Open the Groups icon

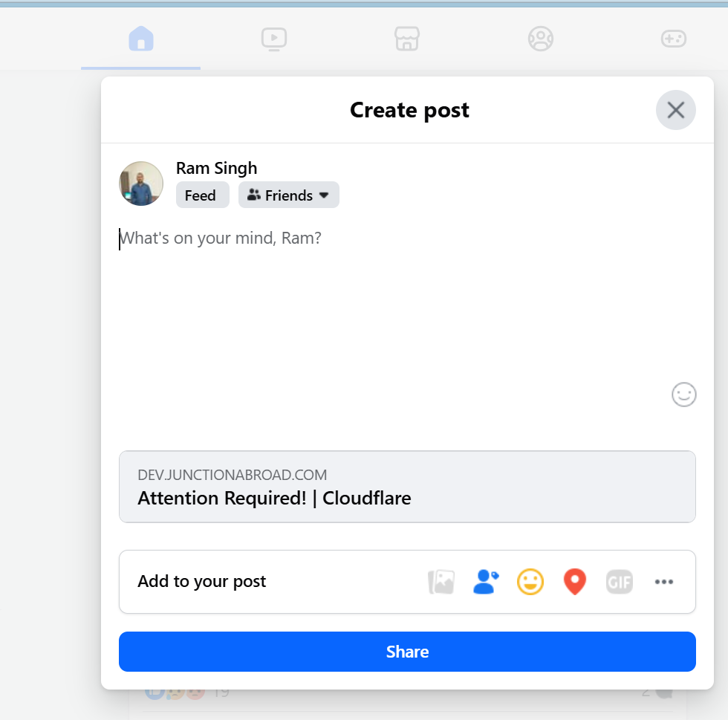pyautogui.click(x=540, y=38)
